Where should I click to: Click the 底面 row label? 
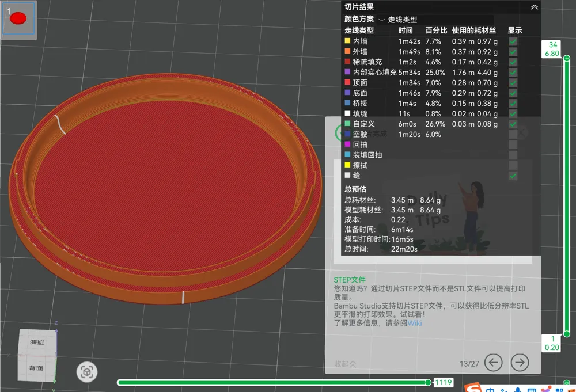click(x=360, y=93)
